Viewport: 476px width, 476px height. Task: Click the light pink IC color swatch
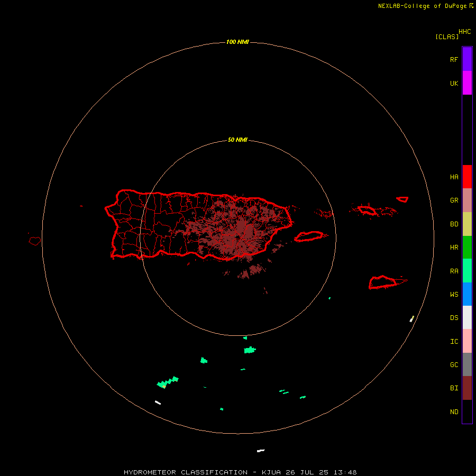pyautogui.click(x=467, y=341)
